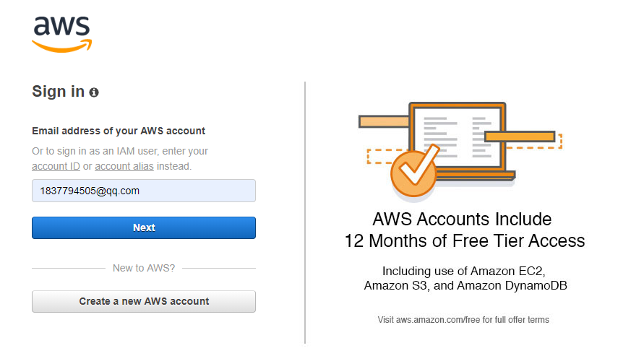
Task: Click the AWS Accounts Include heading line
Action: (462, 219)
